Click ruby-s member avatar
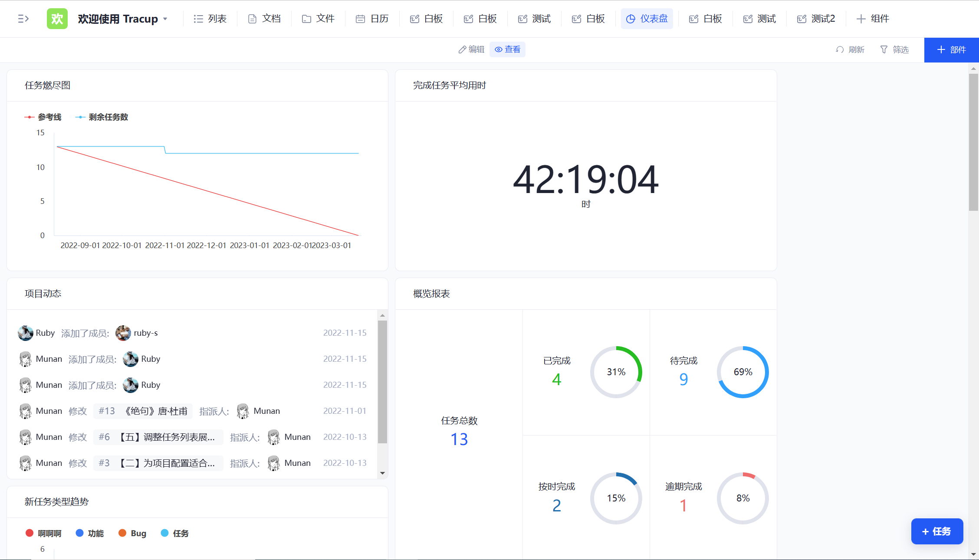 (x=123, y=333)
